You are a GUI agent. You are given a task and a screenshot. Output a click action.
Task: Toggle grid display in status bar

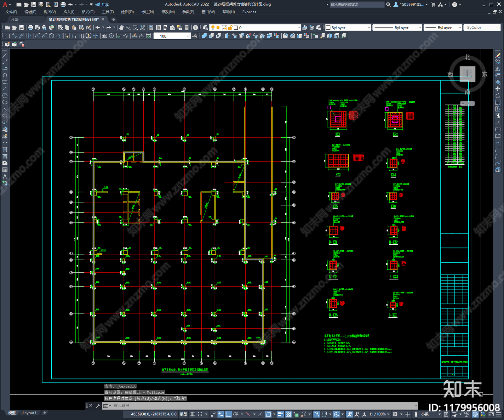click(192, 414)
